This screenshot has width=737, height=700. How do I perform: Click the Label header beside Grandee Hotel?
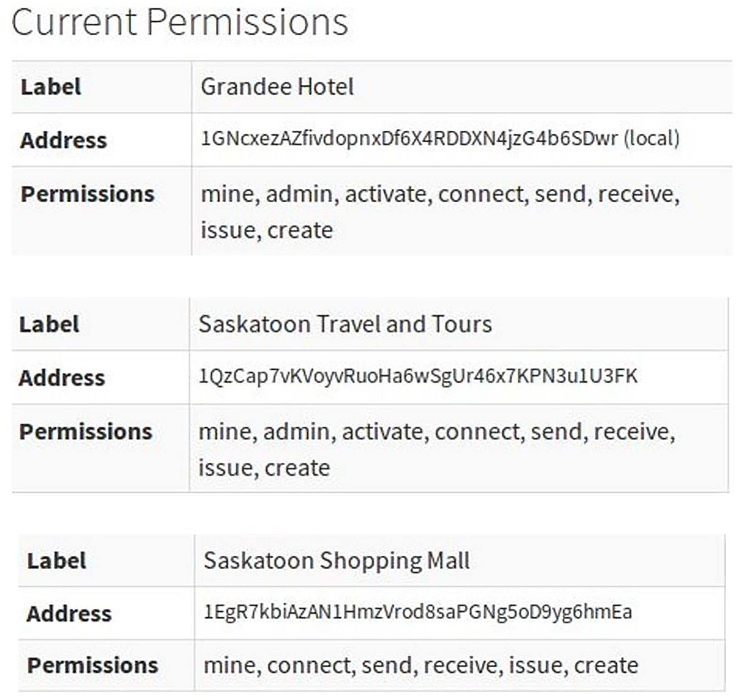click(51, 87)
